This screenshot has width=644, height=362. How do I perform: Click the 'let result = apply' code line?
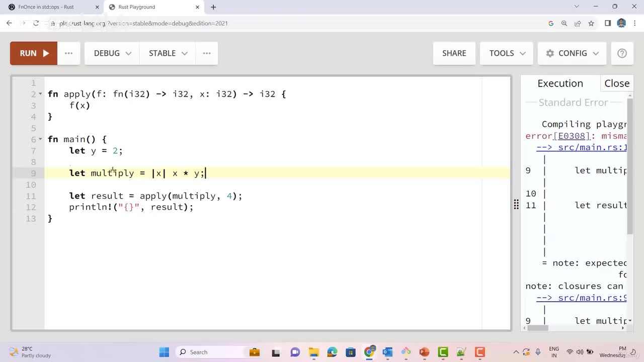click(x=155, y=196)
